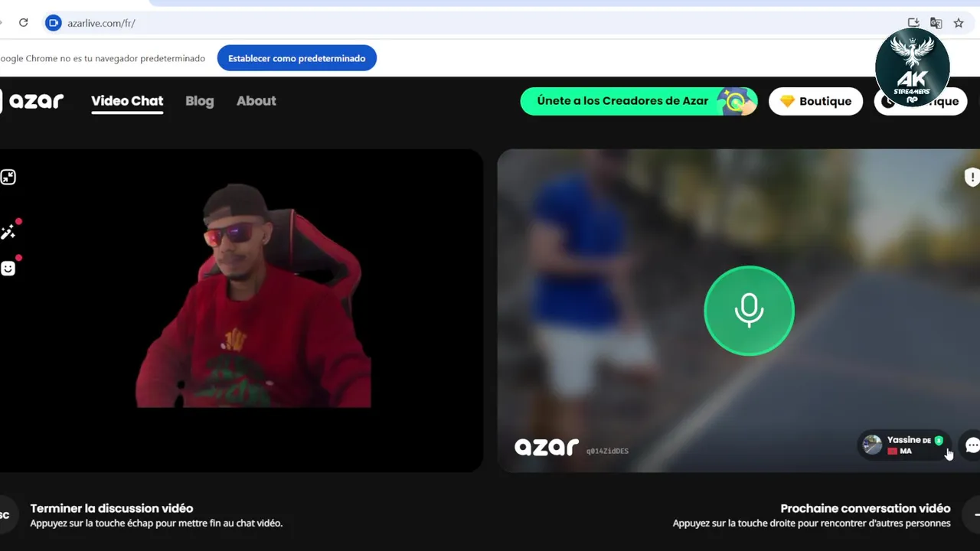Click Establecer como predeterminado button
Image resolution: width=980 pixels, height=551 pixels.
pos(297,58)
